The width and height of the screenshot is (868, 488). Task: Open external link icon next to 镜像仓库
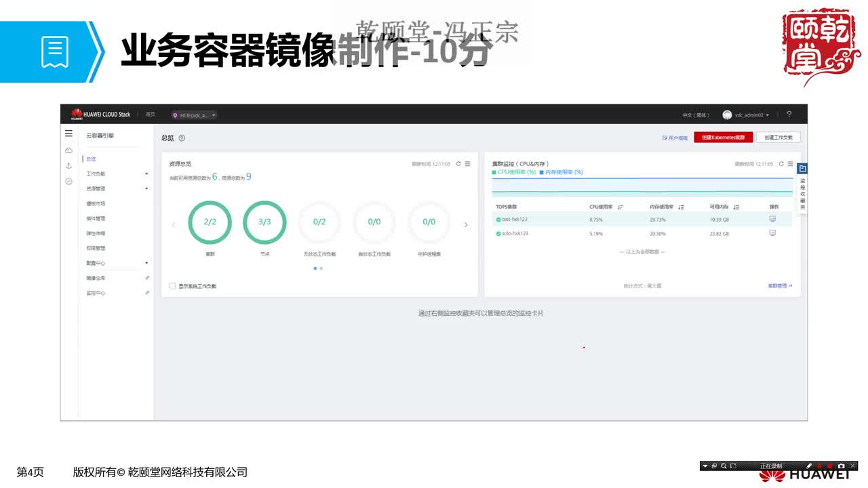pos(147,278)
